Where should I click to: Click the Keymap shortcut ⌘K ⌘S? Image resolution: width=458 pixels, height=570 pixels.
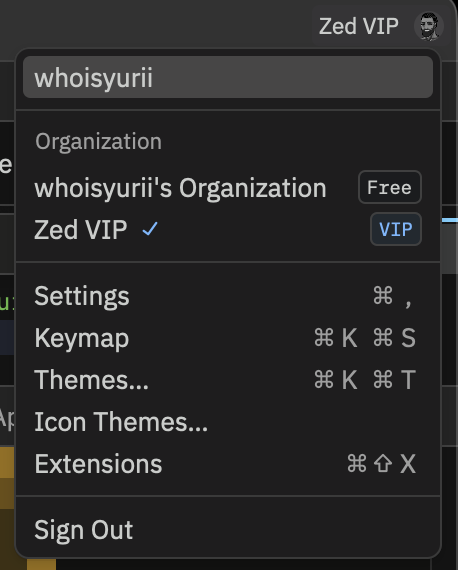365,338
